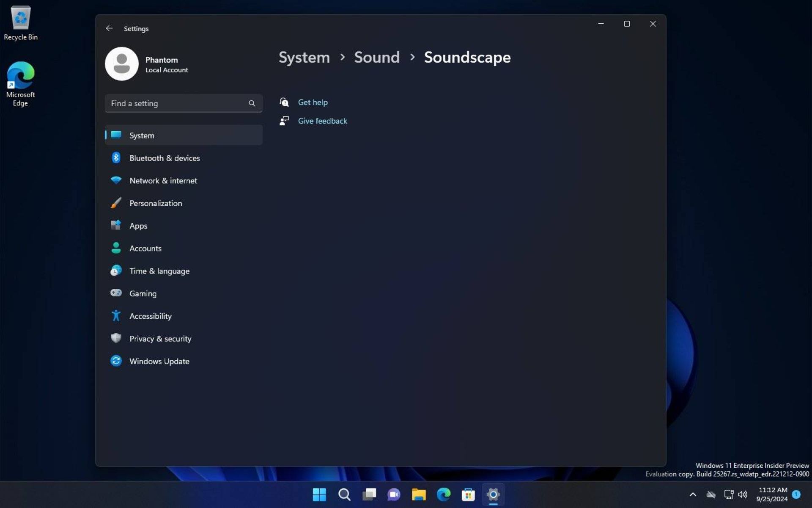The image size is (812, 508).
Task: Select System in the breadcrumb trail
Action: (x=304, y=57)
